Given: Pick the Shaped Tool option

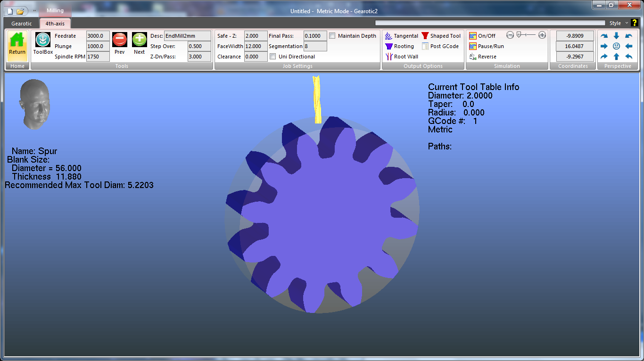Looking at the screenshot, I should (441, 36).
